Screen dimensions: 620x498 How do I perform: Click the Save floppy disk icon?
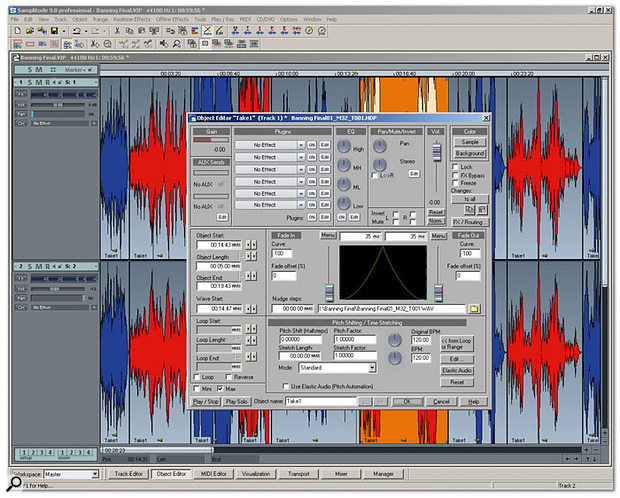click(54, 30)
